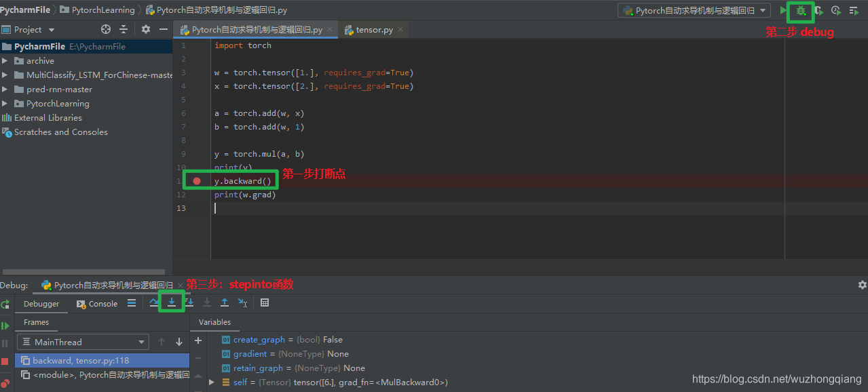Click the Step Out arrow icon
868x392 pixels.
tap(225, 302)
